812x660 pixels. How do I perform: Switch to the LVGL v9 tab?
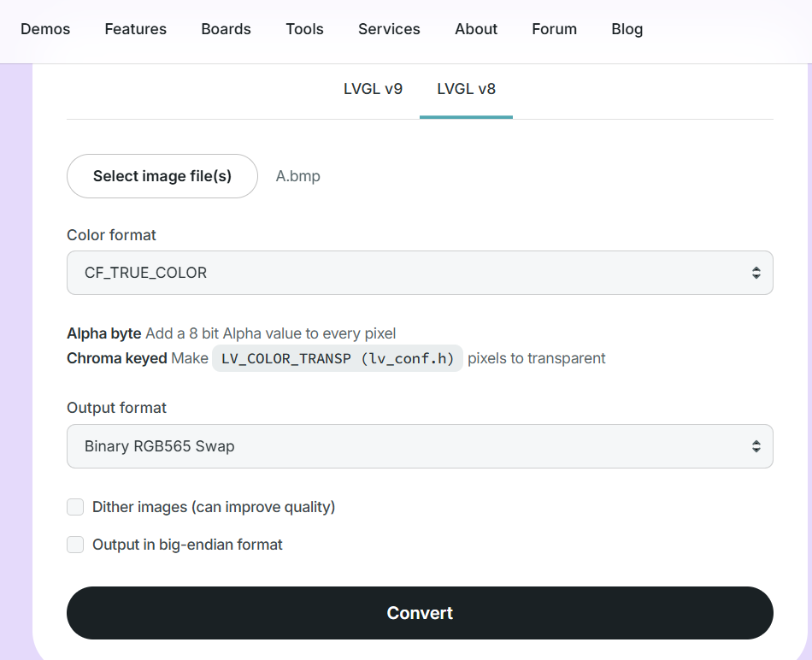(x=373, y=89)
